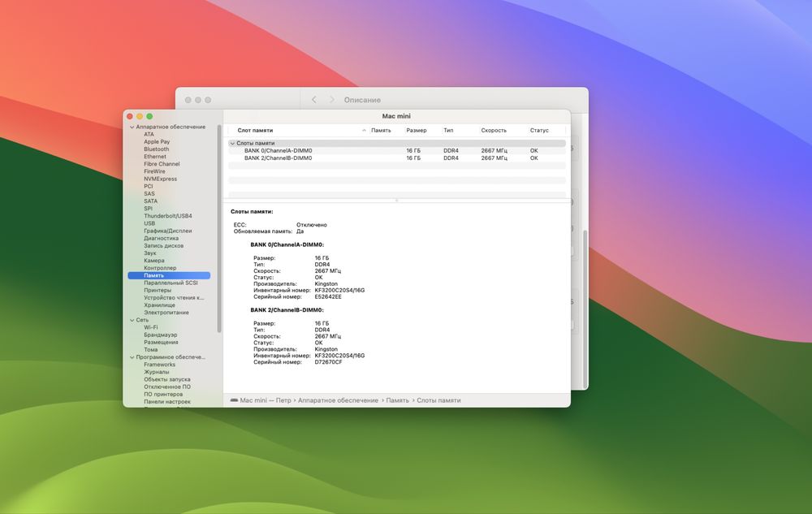Collapse the Сеть sidebar section
Image resolution: width=812 pixels, height=514 pixels.
click(132, 321)
